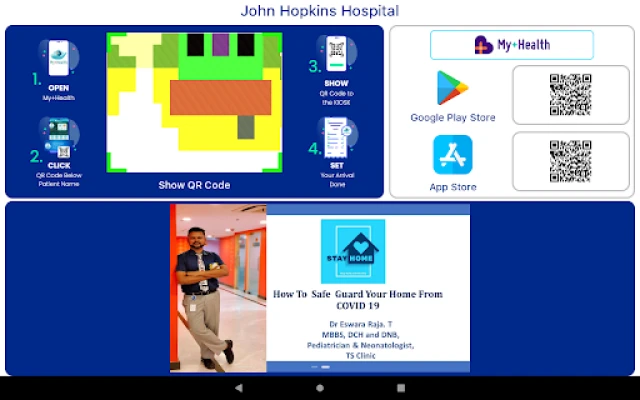Screen dimensions: 640x400
Task: Tap the COVID 19 slide image
Action: [x=320, y=288]
